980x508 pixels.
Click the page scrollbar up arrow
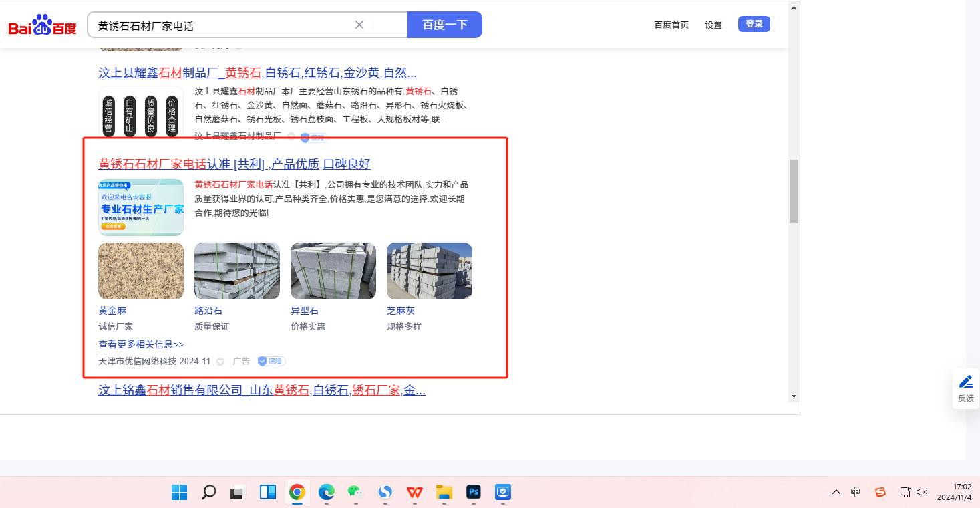794,7
